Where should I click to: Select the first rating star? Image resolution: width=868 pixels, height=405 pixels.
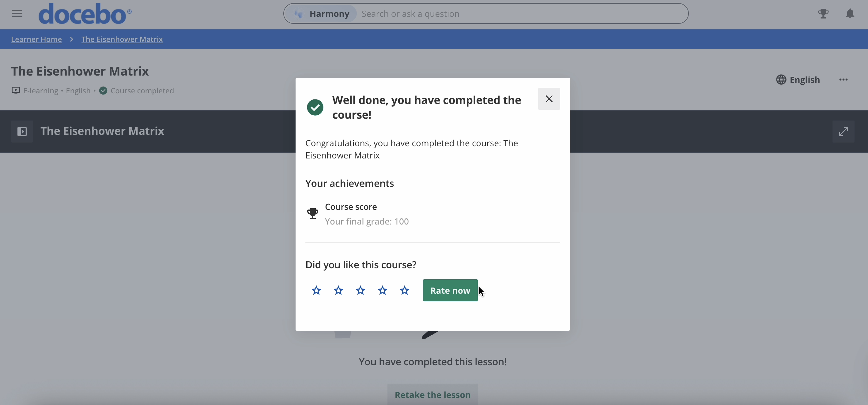pyautogui.click(x=316, y=290)
